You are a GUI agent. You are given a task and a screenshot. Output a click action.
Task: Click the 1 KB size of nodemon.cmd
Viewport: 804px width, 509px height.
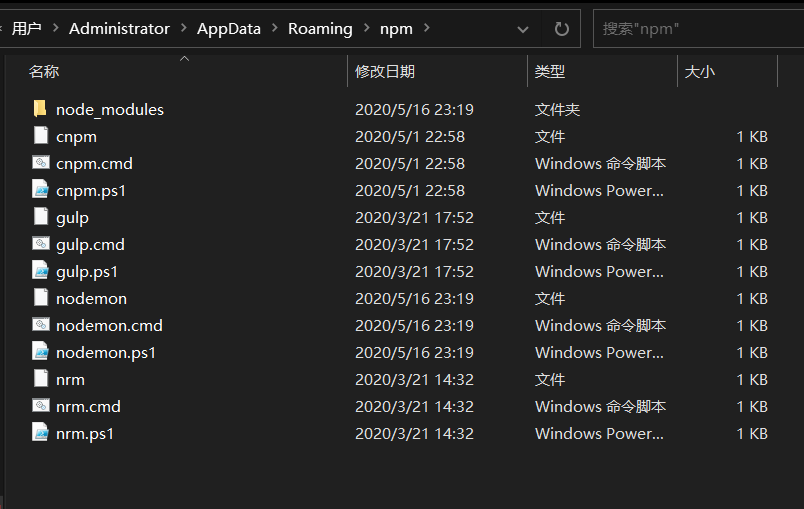pyautogui.click(x=752, y=325)
